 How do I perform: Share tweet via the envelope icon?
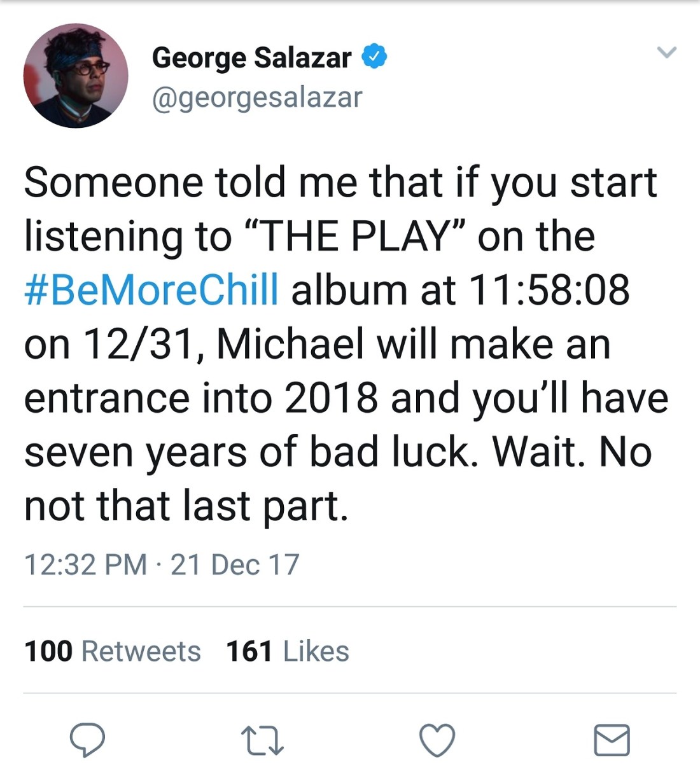click(612, 740)
